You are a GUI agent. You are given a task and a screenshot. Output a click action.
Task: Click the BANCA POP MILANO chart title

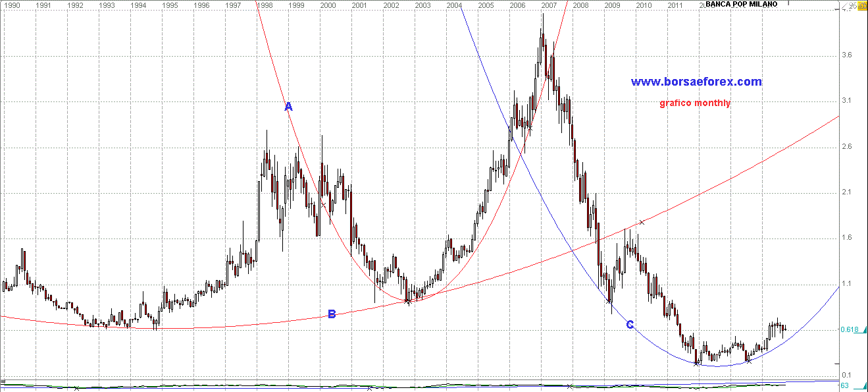click(741, 5)
